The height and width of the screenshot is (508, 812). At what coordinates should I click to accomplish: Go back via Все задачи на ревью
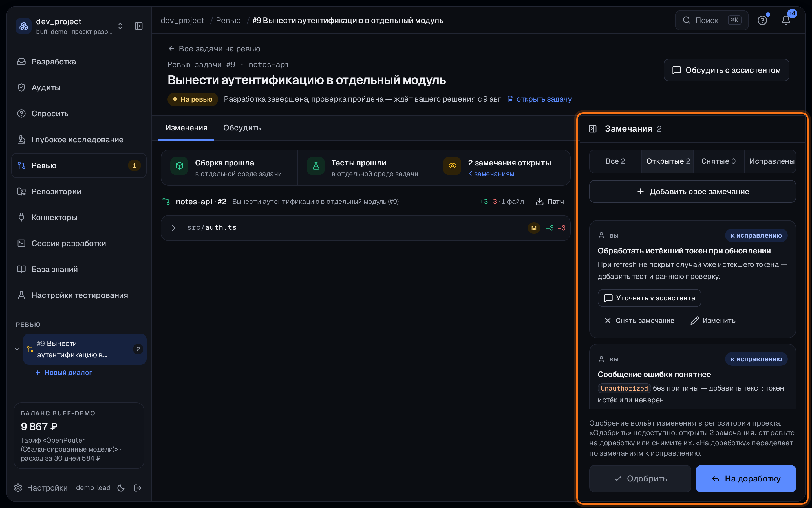(214, 49)
